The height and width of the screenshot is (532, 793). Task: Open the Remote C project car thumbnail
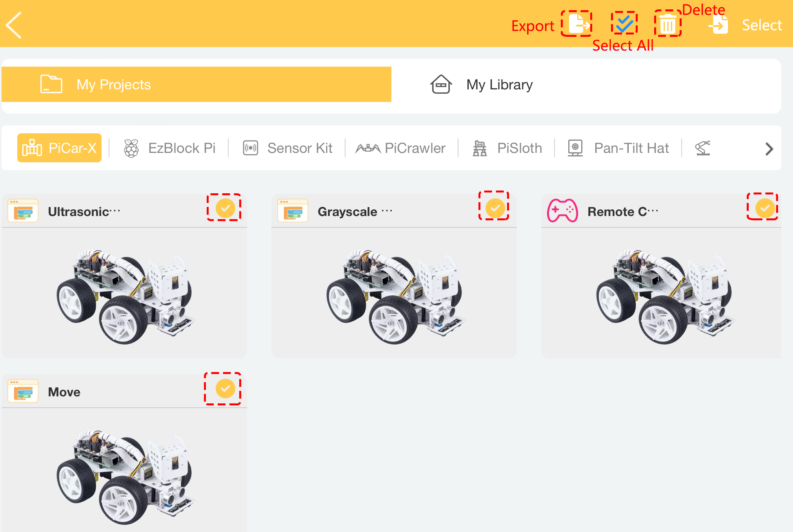click(x=665, y=296)
